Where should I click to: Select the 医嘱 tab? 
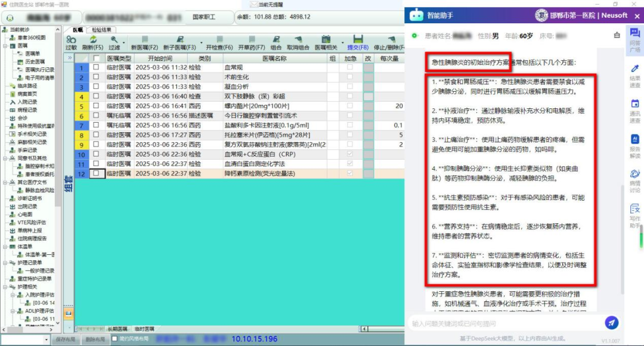[78, 30]
